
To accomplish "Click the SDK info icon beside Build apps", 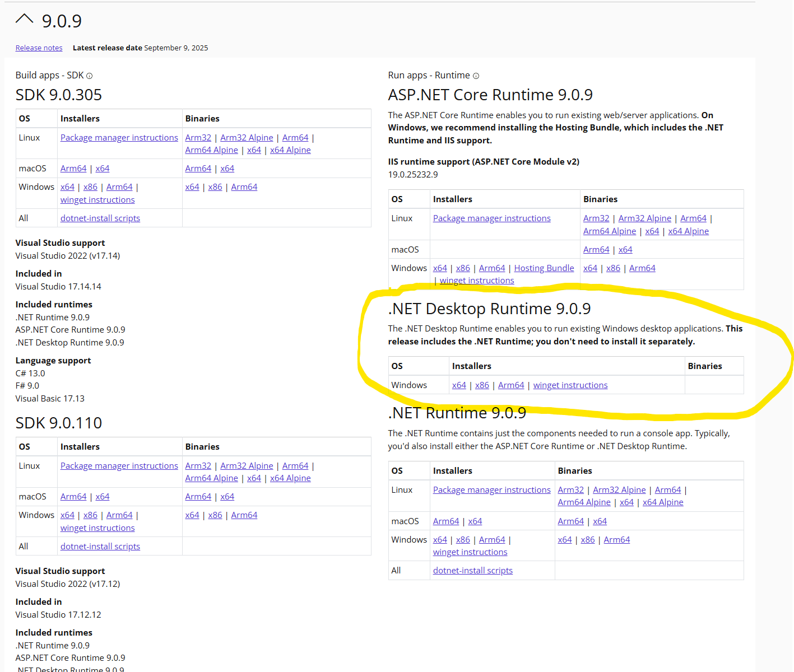I will pos(89,76).
